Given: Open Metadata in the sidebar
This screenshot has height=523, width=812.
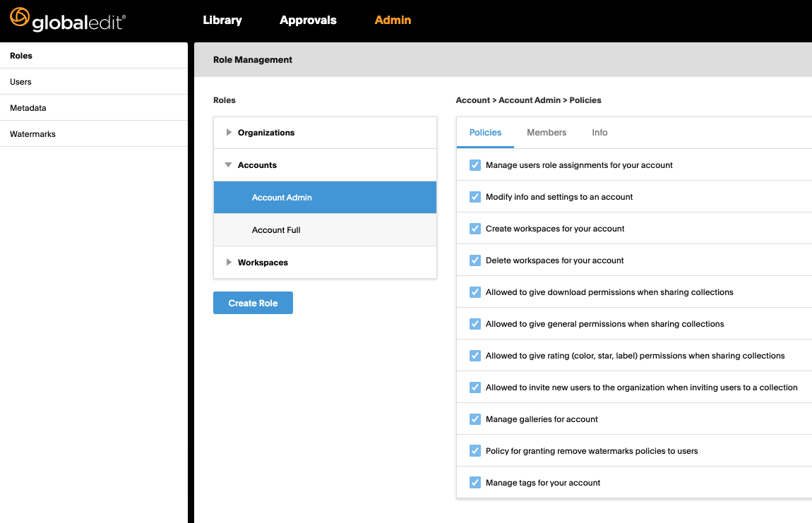Looking at the screenshot, I should click(x=94, y=108).
